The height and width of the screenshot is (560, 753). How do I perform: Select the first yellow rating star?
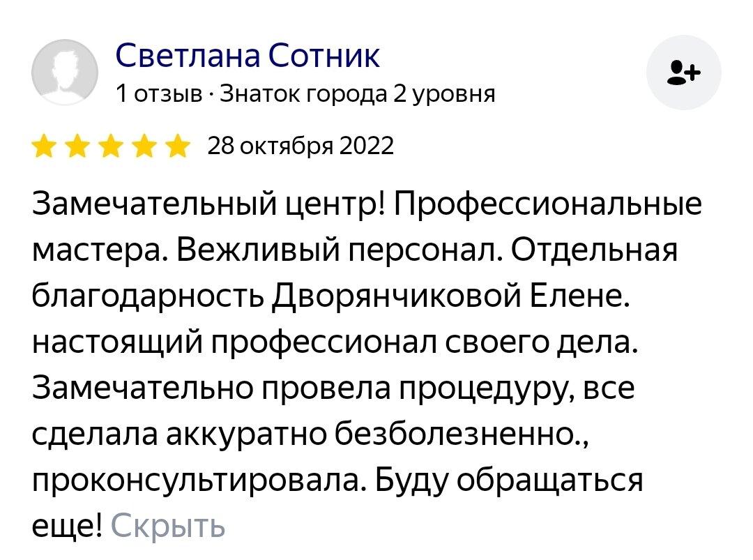(44, 146)
